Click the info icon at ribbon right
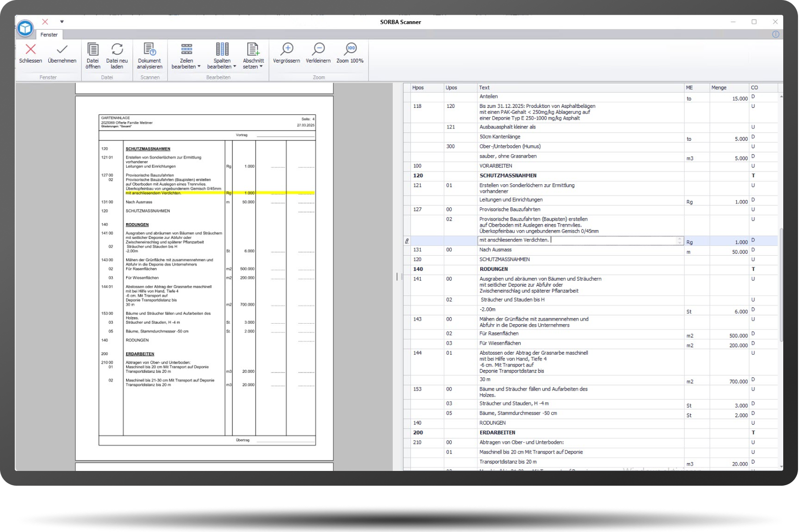This screenshot has width=799, height=532. coord(775,34)
